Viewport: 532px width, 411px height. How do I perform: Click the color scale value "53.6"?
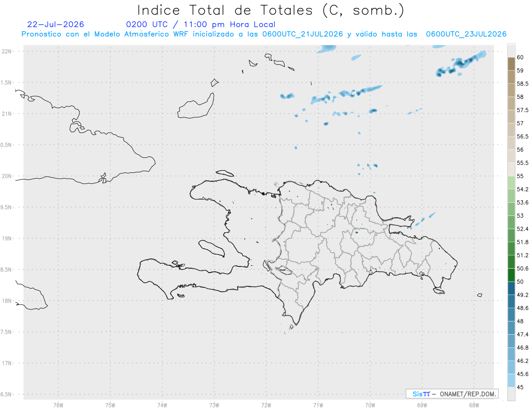click(x=522, y=203)
